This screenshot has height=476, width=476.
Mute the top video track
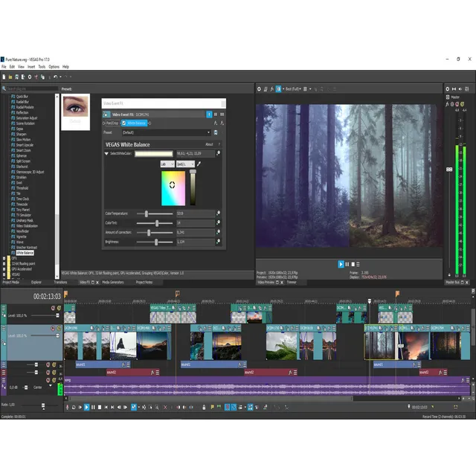[53, 308]
